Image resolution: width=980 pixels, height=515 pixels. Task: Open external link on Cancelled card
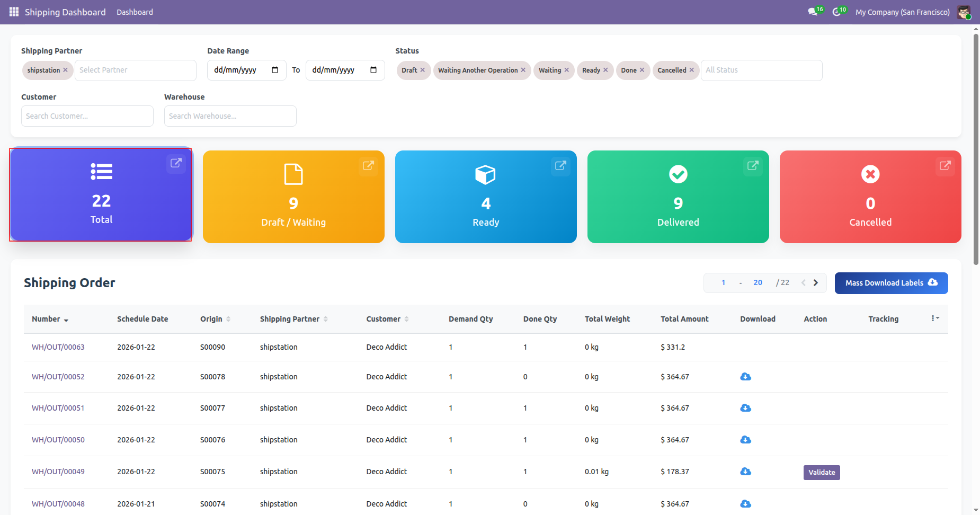pyautogui.click(x=945, y=166)
